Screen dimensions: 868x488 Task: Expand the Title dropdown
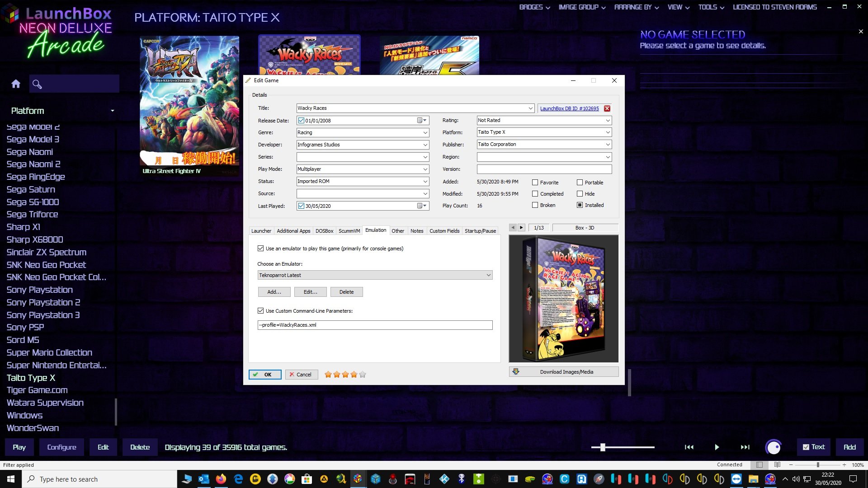coord(531,108)
